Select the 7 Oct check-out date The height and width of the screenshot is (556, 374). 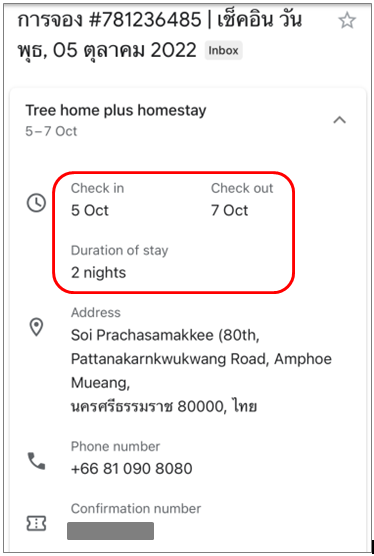(229, 210)
